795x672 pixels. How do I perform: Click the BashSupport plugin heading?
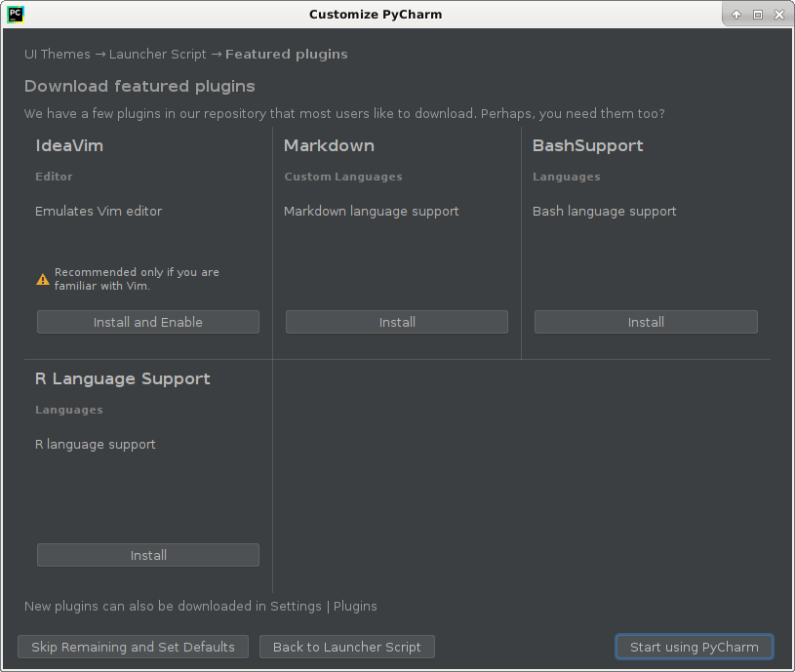tap(587, 146)
